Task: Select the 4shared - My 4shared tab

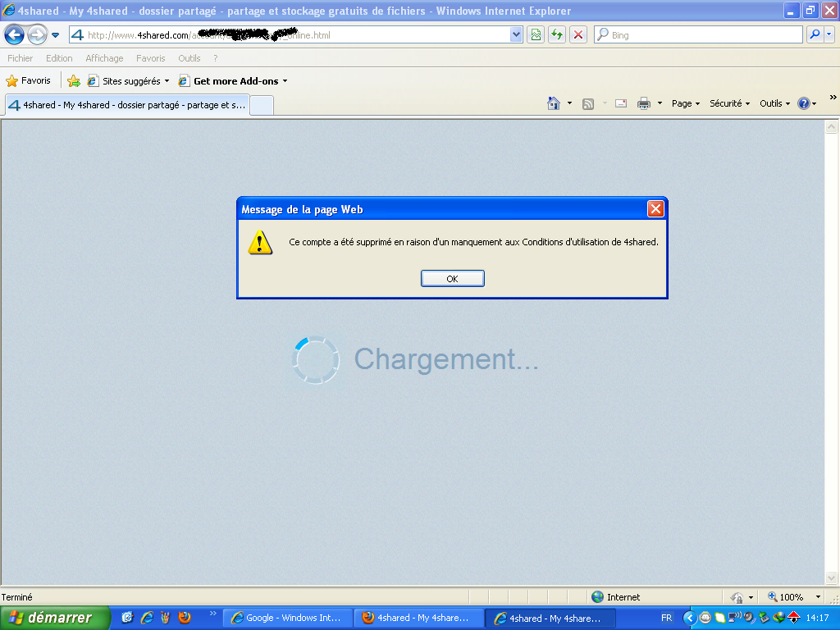Action: [127, 105]
